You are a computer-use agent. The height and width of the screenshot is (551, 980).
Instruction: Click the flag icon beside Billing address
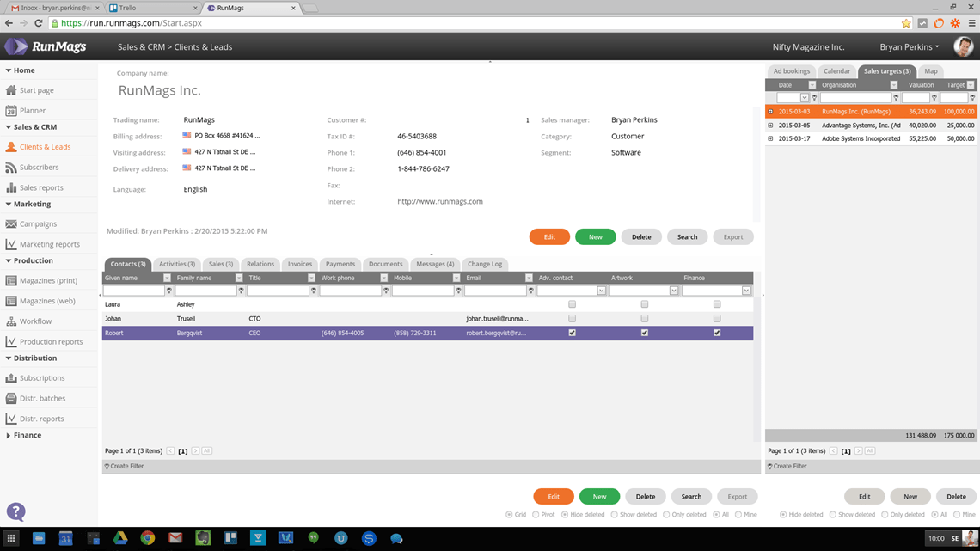187,135
